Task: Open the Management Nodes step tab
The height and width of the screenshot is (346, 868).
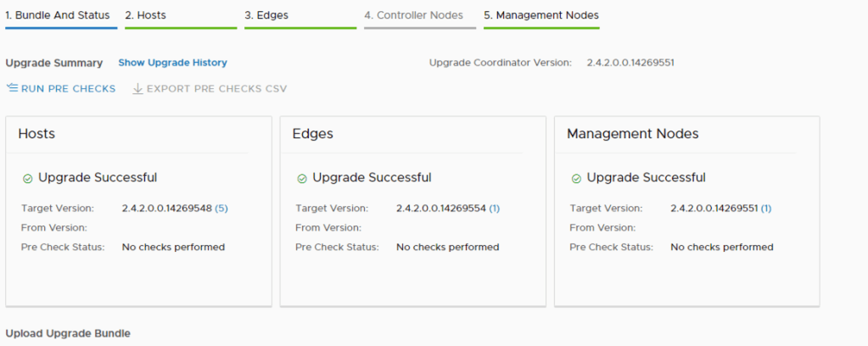Action: click(x=540, y=15)
